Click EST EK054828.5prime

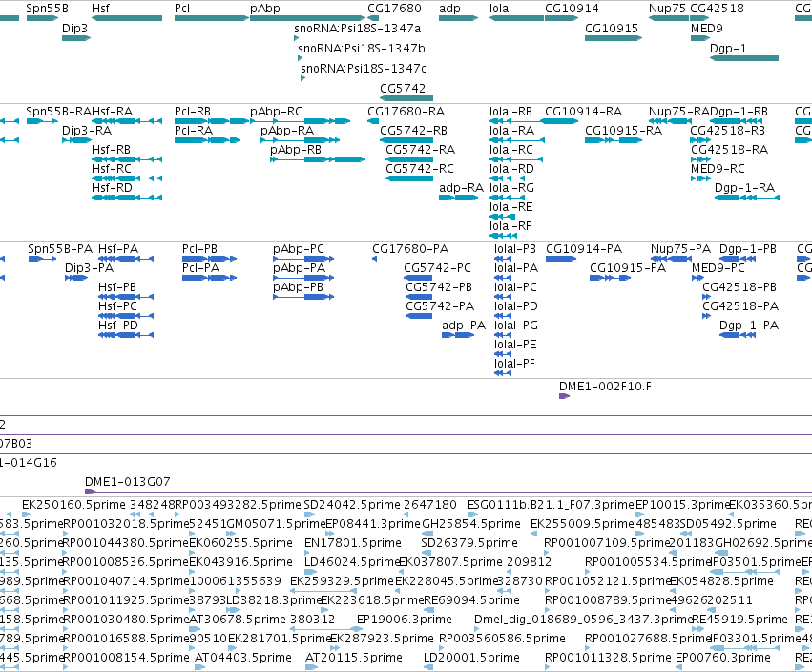[722, 581]
